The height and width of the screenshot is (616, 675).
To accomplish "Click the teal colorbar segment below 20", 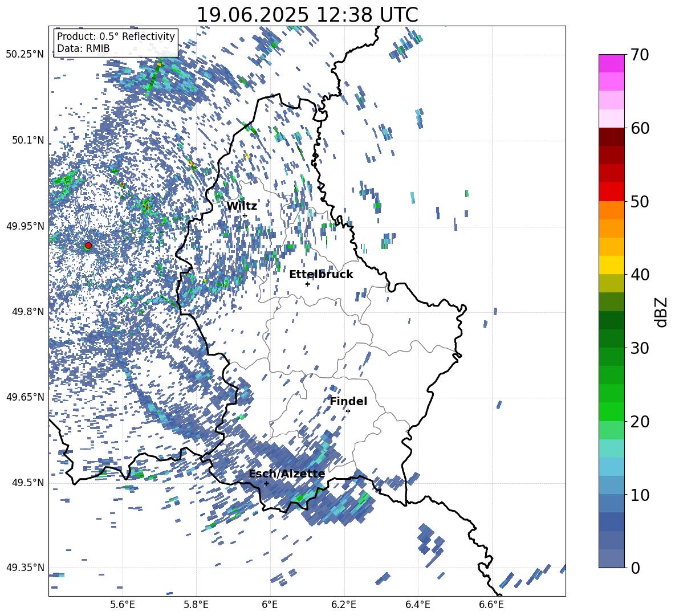I will coord(611,448).
